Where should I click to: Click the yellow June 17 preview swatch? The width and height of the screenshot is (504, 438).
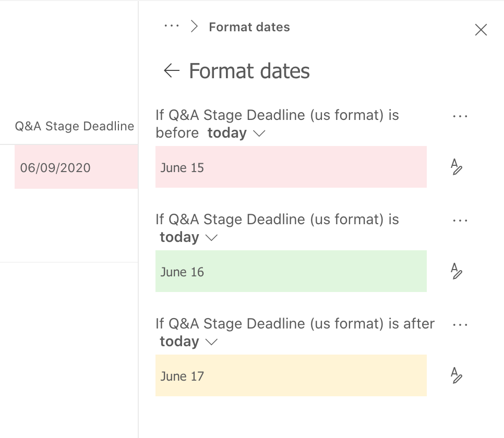pos(291,375)
